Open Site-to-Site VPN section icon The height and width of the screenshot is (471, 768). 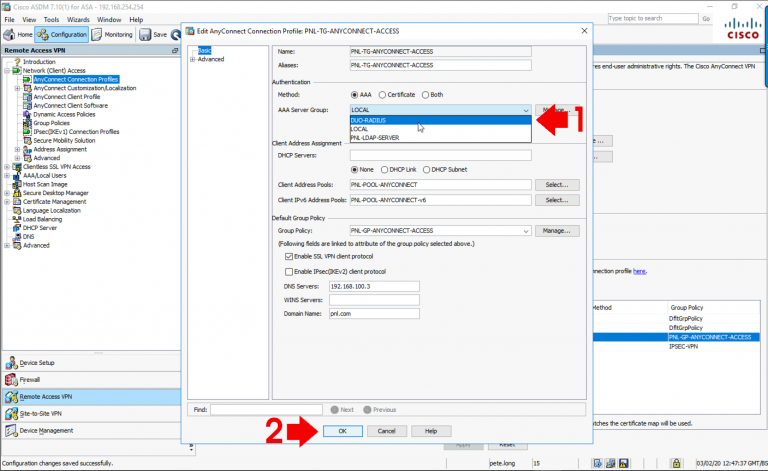tap(11, 414)
